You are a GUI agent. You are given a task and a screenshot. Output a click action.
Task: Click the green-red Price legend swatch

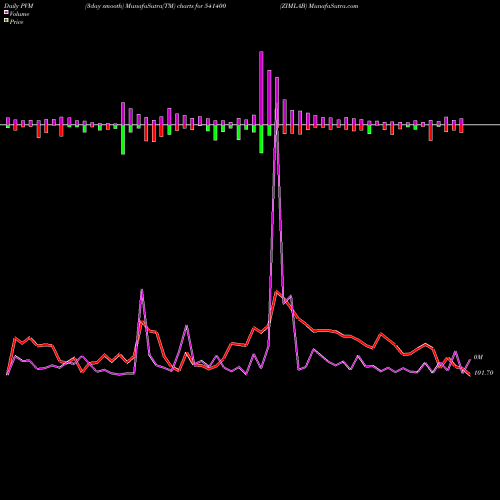pos(6,21)
